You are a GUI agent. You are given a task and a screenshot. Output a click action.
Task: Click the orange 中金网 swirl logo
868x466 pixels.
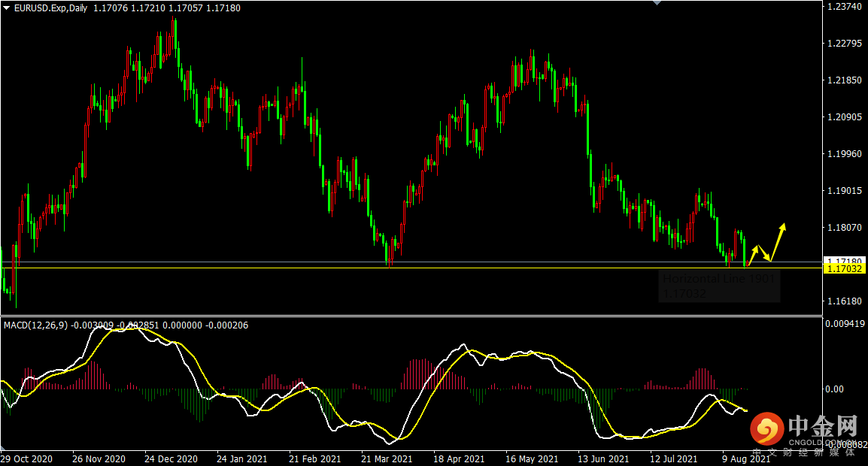[x=766, y=431]
